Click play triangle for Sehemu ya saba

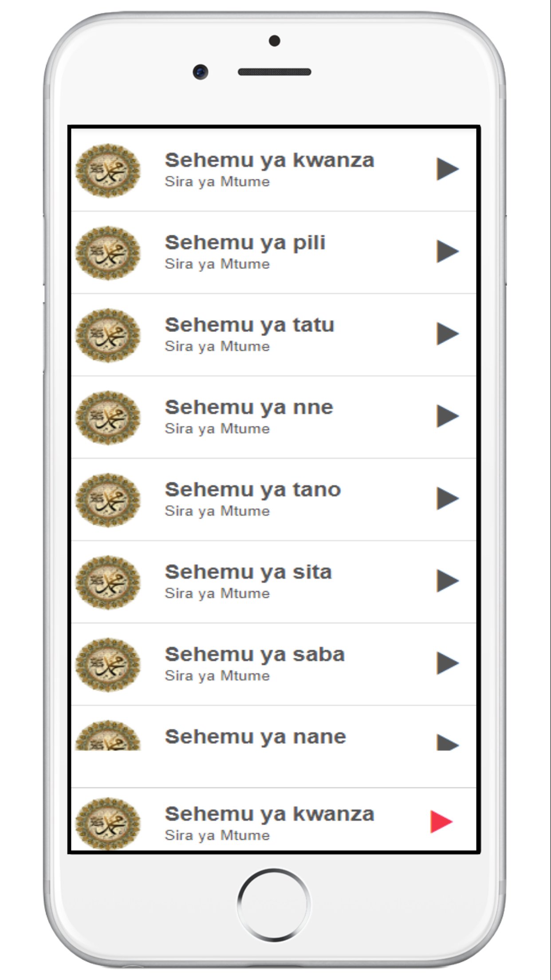click(447, 663)
